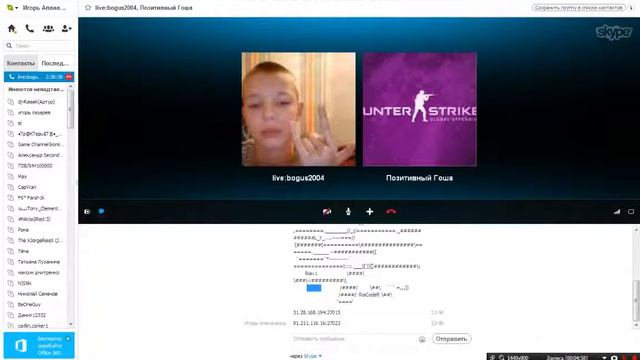Select the active call live:bogus row
640x360 pixels.
39,77
